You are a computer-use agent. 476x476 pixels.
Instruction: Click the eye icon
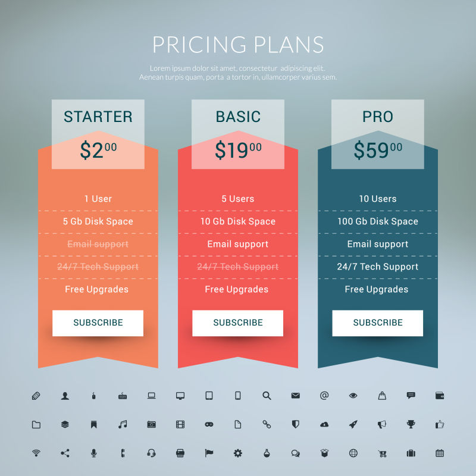(x=353, y=396)
